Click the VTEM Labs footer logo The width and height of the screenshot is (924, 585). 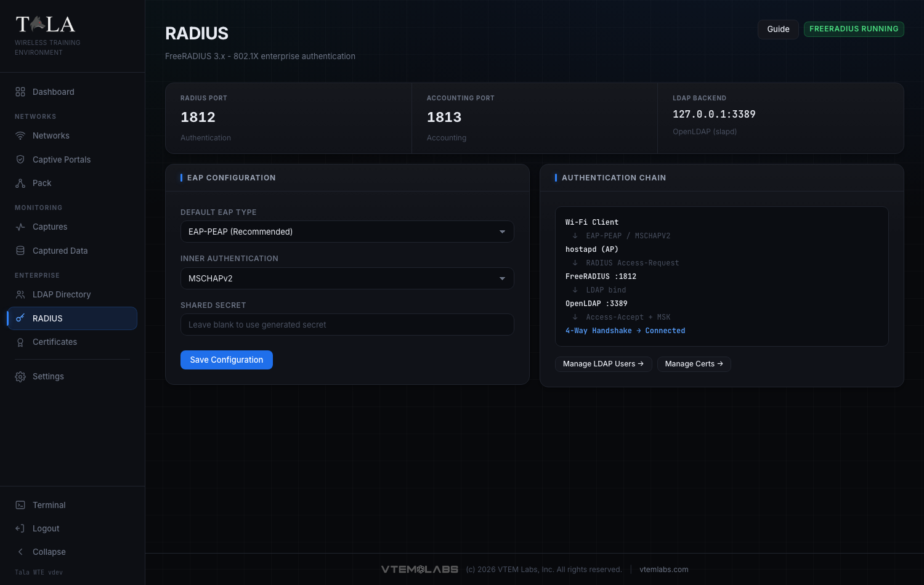[x=419, y=570]
